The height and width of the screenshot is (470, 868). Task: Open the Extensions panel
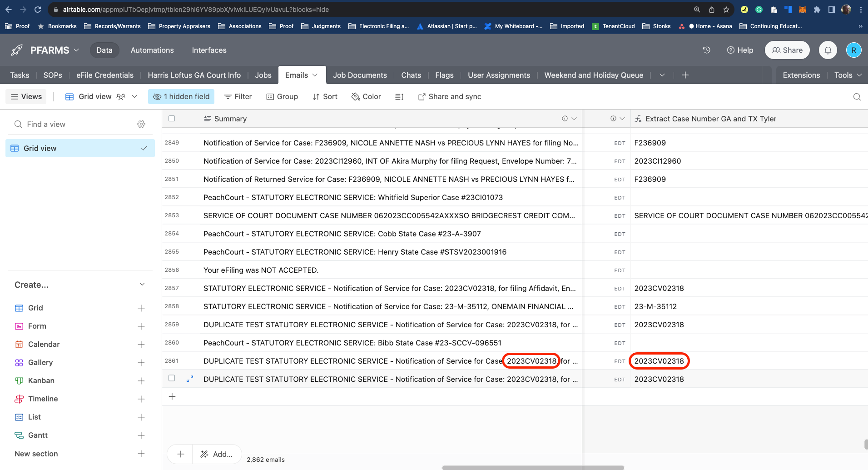pos(801,75)
